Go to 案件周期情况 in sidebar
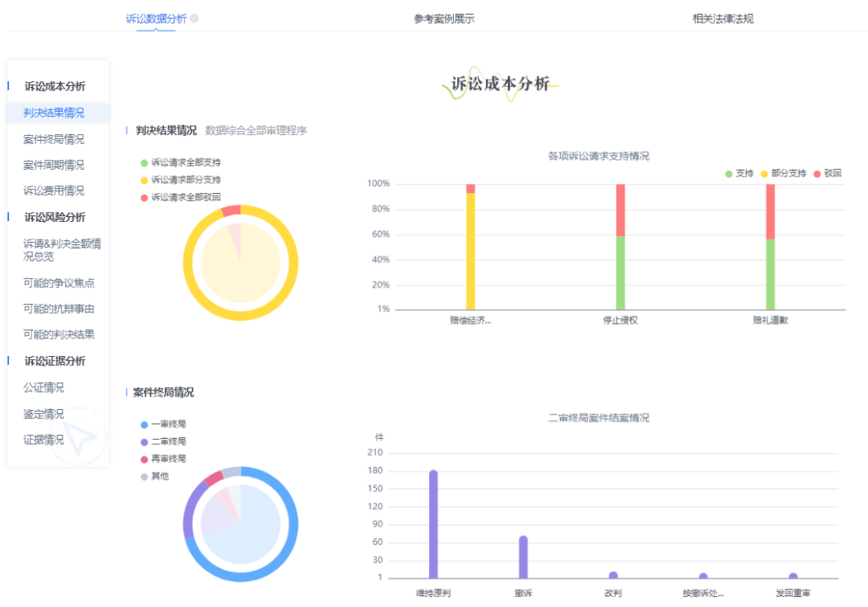868x607 pixels. coord(54,165)
